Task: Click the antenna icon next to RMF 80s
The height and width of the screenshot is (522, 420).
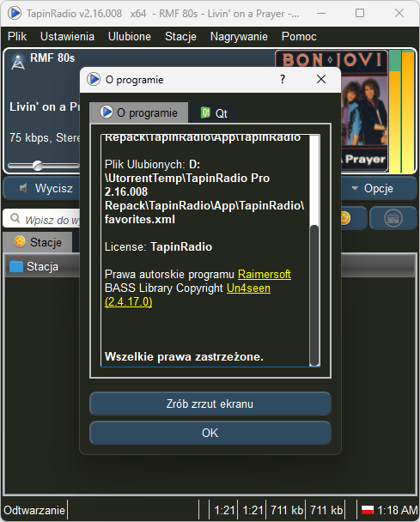Action: point(17,62)
